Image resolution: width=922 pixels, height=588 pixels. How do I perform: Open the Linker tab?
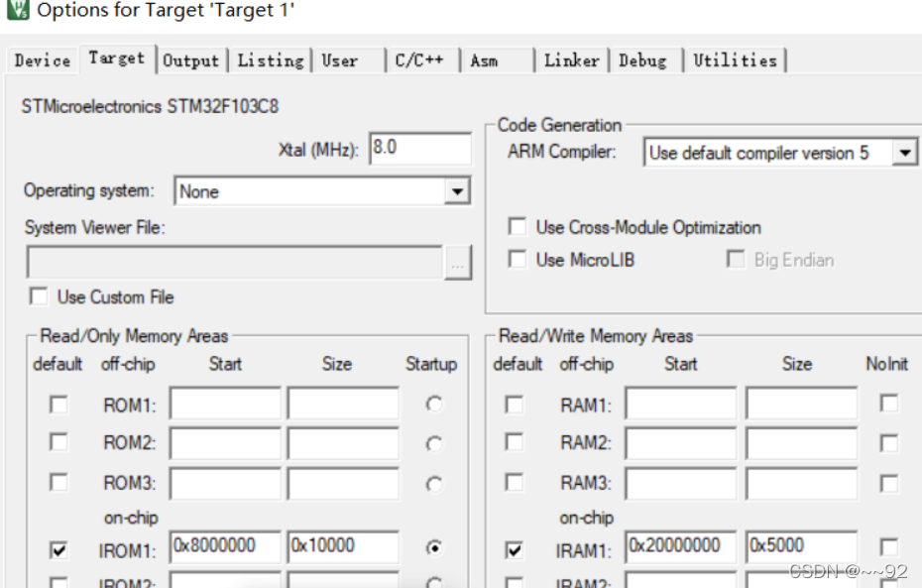pyautogui.click(x=572, y=59)
